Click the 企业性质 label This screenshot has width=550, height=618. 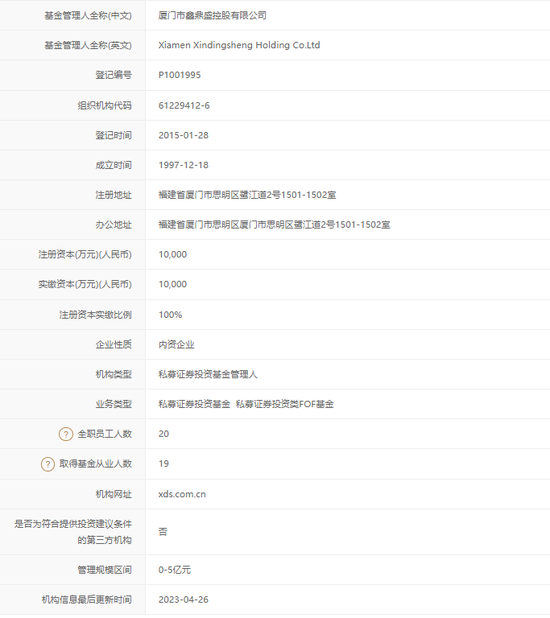click(114, 344)
